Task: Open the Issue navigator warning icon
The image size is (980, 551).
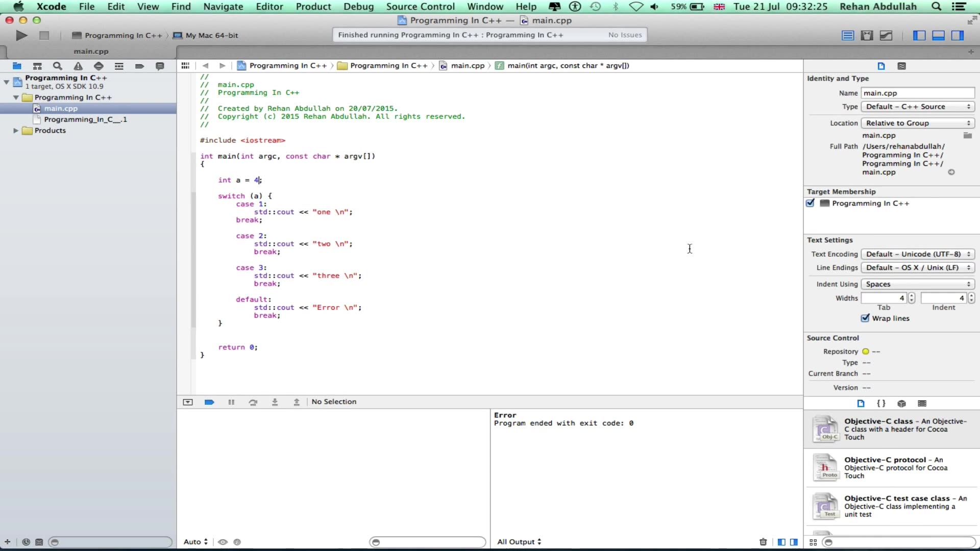Action: 78,66
